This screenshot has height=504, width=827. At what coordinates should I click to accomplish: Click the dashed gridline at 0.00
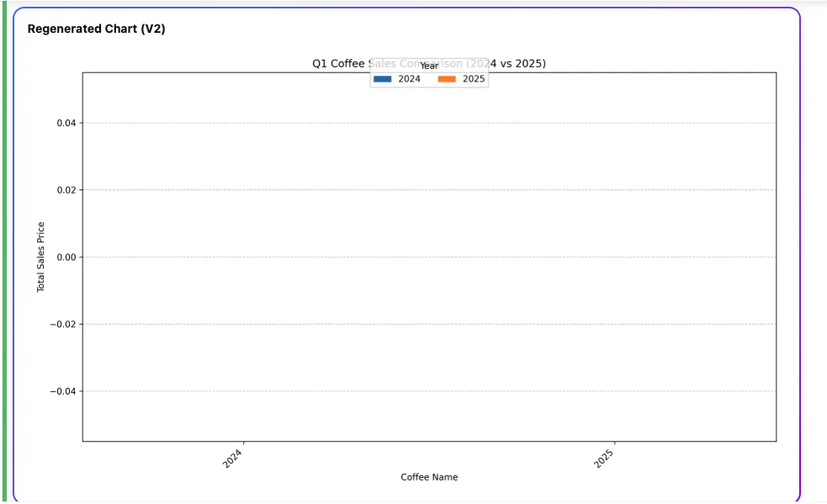[429, 257]
